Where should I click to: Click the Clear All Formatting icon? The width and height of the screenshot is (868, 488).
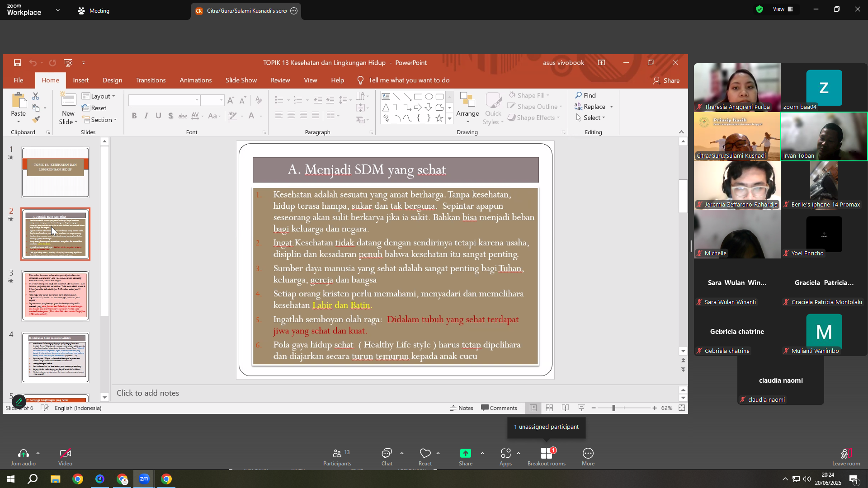tap(259, 100)
